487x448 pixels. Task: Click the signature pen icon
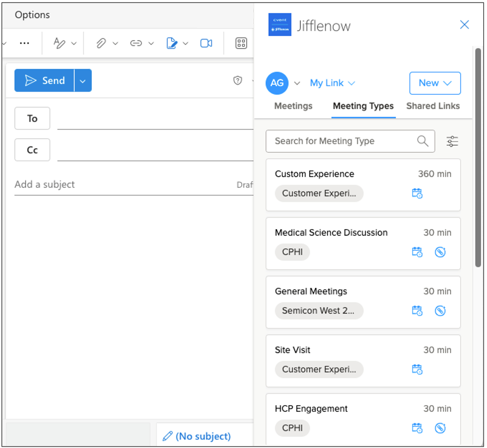click(172, 43)
